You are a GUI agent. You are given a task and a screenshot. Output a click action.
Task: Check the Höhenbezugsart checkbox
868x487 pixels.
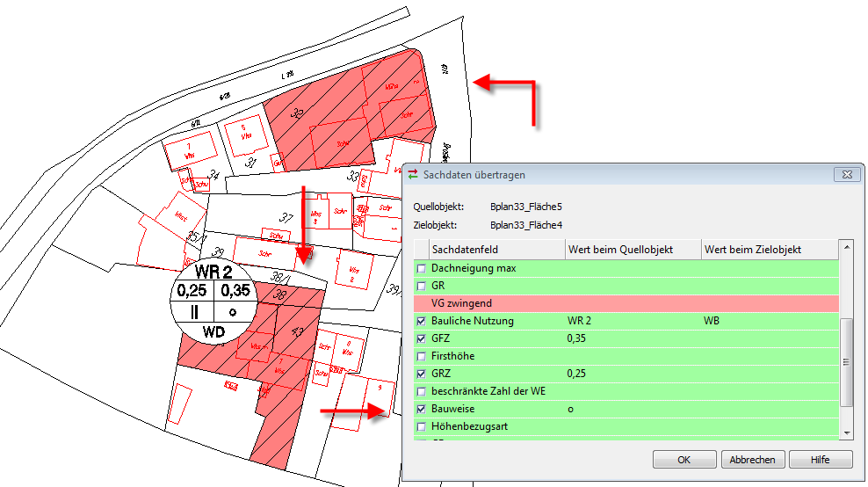coord(421,426)
